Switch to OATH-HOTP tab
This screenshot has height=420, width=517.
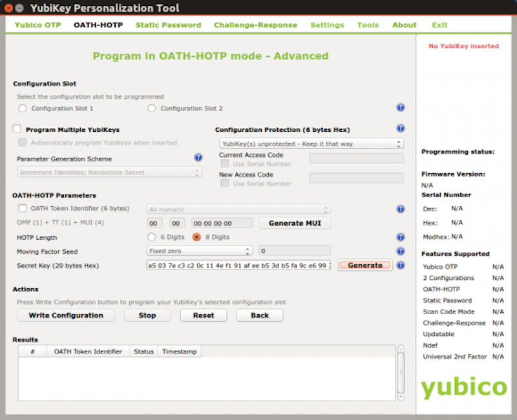(98, 25)
